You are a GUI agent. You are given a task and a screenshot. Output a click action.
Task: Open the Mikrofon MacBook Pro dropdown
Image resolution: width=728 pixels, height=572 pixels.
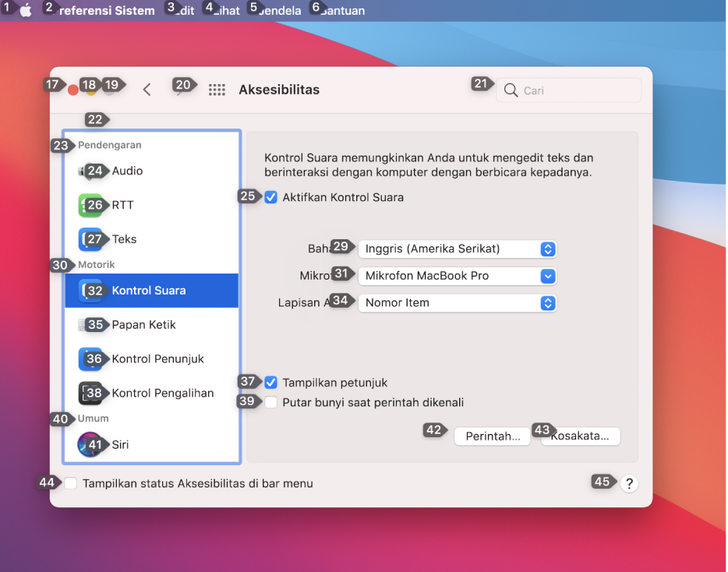pyautogui.click(x=458, y=276)
